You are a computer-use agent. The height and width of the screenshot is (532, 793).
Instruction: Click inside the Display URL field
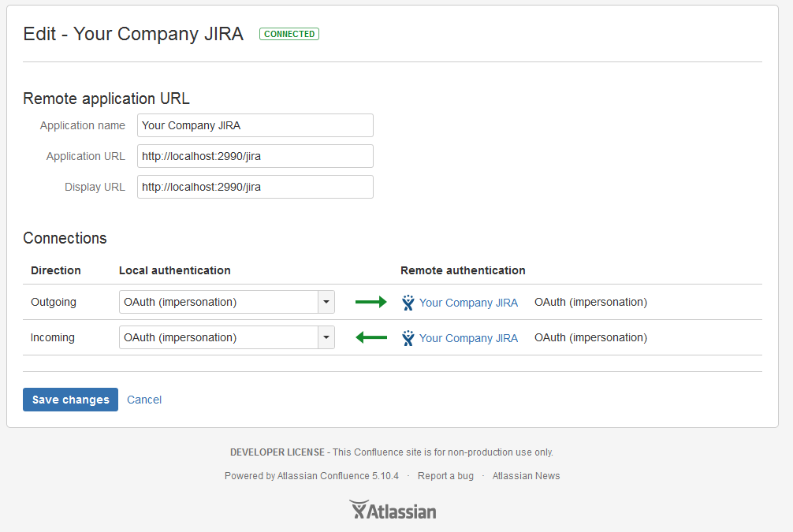pos(255,187)
